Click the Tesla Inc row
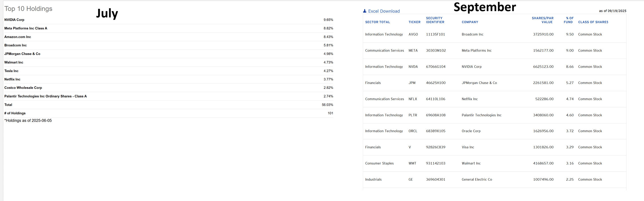This screenshot has width=644, height=201. (169, 71)
